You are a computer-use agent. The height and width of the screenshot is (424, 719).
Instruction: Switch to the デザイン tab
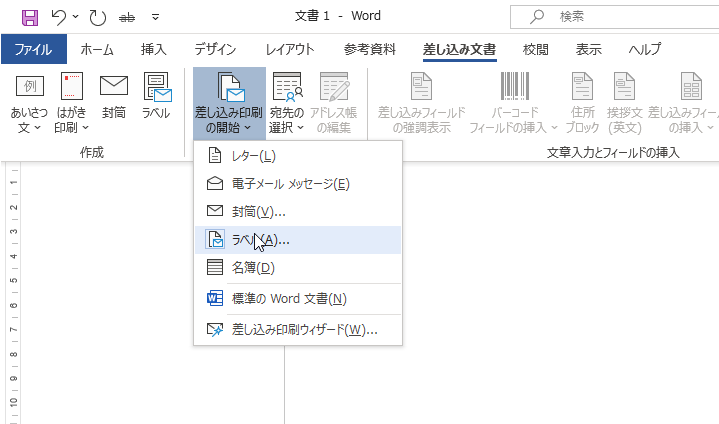(215, 49)
